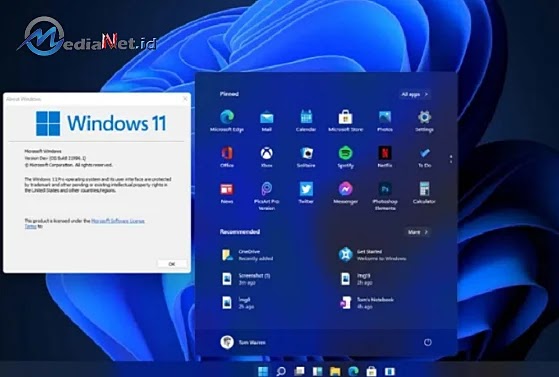Click the Start button on the taskbar
The height and width of the screenshot is (377, 559).
pos(263,371)
